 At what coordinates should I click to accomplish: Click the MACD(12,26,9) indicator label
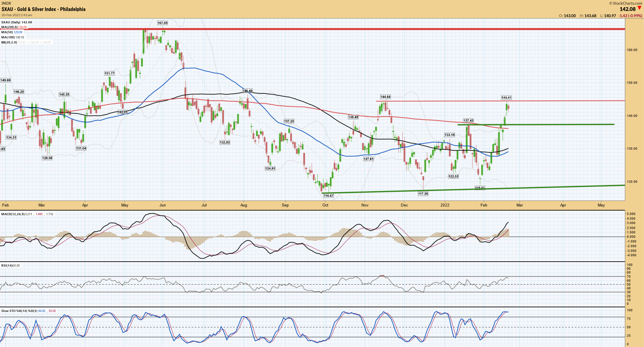13,214
